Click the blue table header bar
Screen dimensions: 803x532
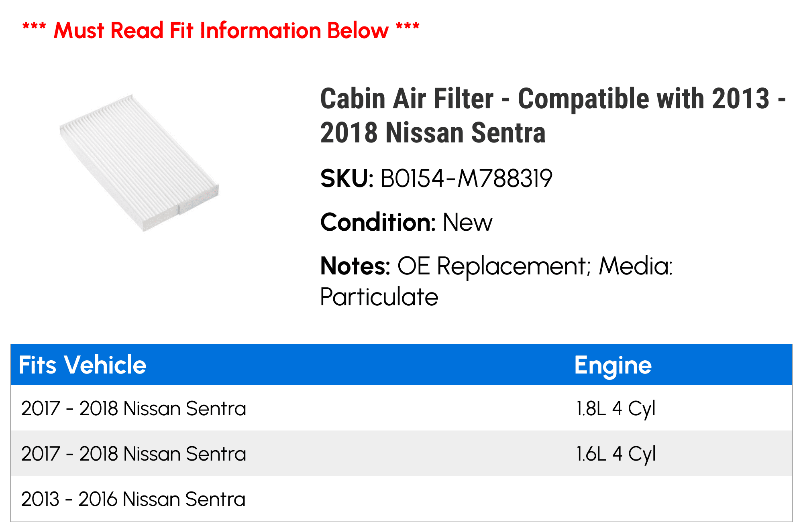click(401, 365)
